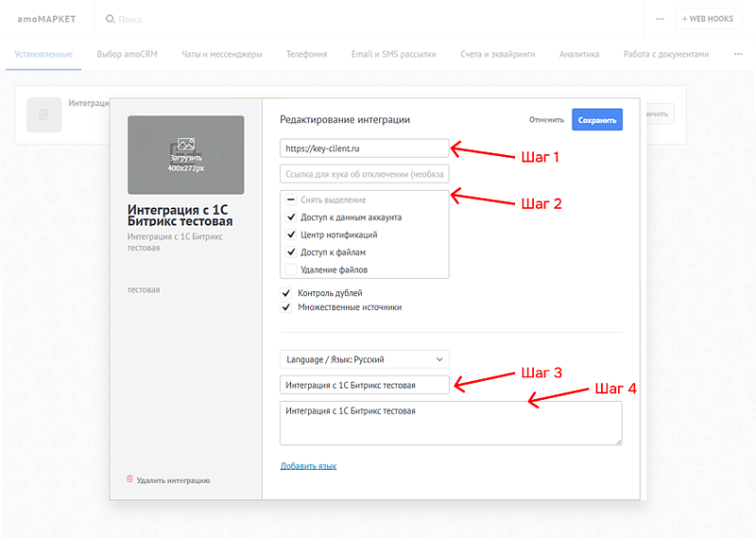
Task: Enable the 'Удаление файлов' checkbox
Action: coord(291,269)
